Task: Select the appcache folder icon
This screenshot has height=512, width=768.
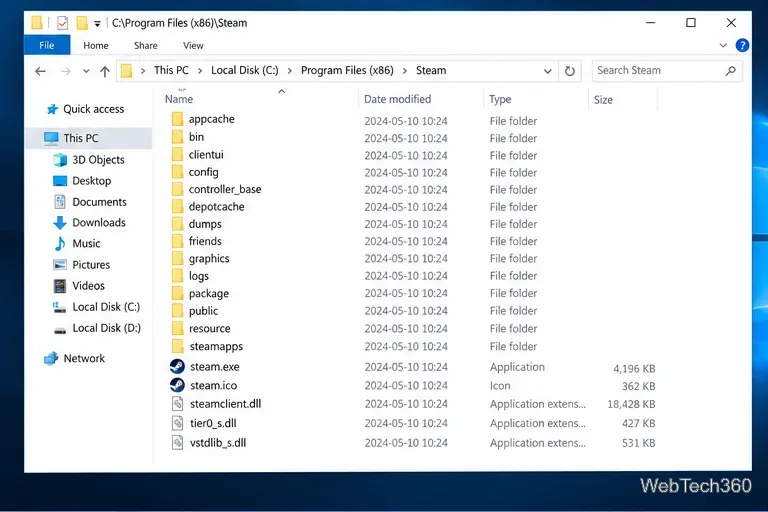Action: click(x=177, y=119)
